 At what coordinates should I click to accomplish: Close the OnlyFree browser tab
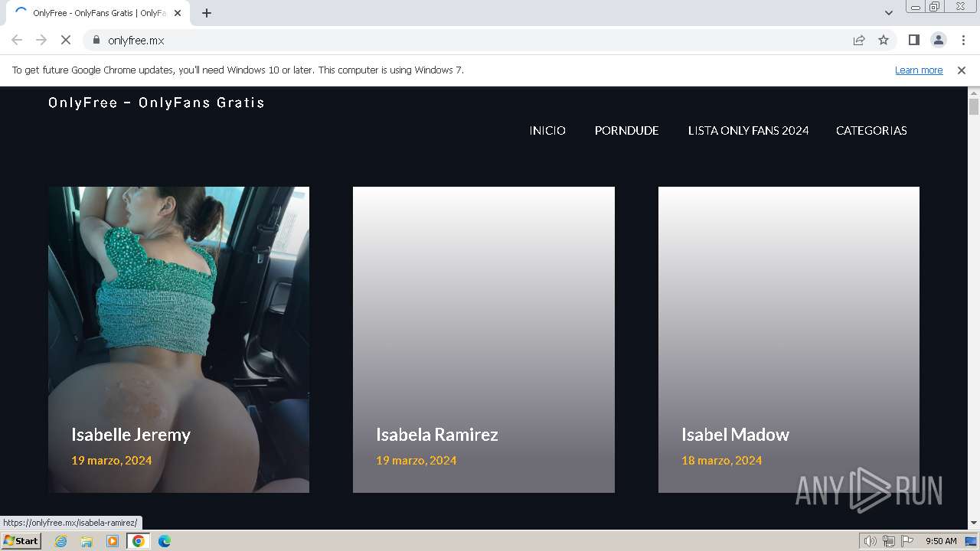tap(178, 13)
